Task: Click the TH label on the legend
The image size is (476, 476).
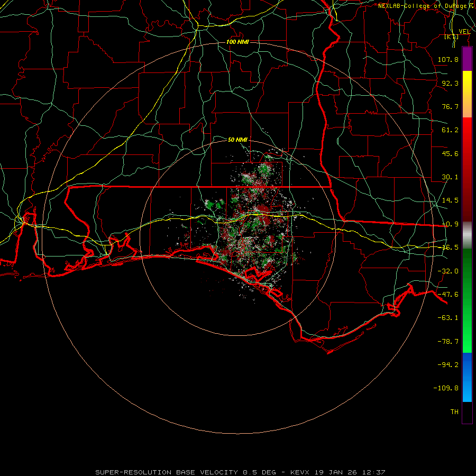Action: point(454,412)
